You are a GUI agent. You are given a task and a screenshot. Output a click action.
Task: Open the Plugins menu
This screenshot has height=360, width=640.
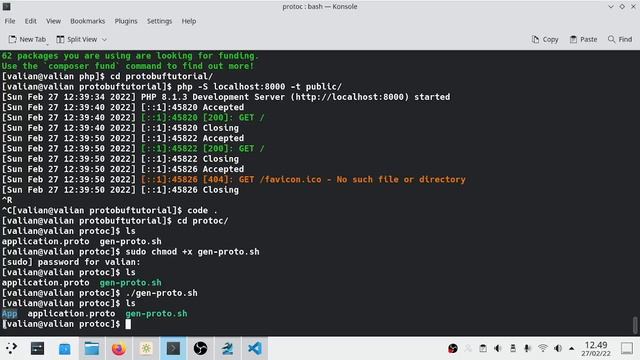(126, 21)
